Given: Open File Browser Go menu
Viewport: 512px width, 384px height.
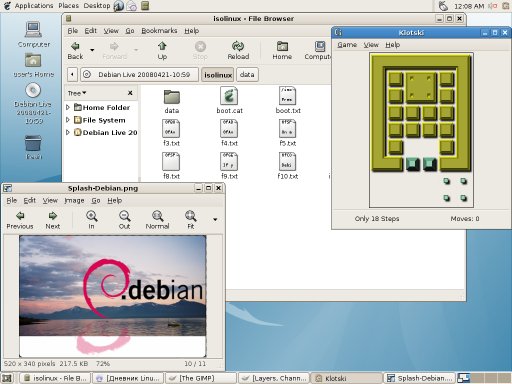Looking at the screenshot, I should 130,31.
